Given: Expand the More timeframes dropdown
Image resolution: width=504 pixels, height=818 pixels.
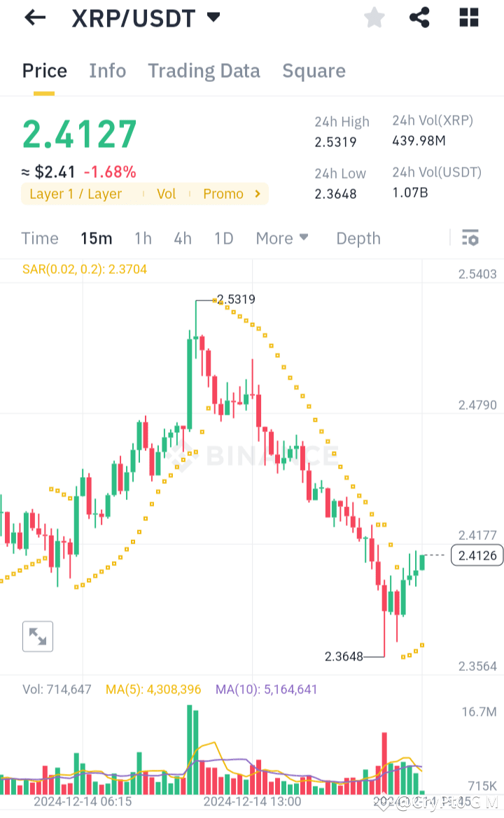Looking at the screenshot, I should [281, 238].
